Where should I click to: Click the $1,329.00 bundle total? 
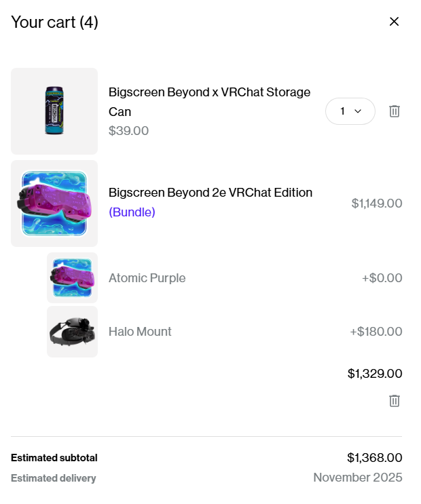pyautogui.click(x=375, y=374)
